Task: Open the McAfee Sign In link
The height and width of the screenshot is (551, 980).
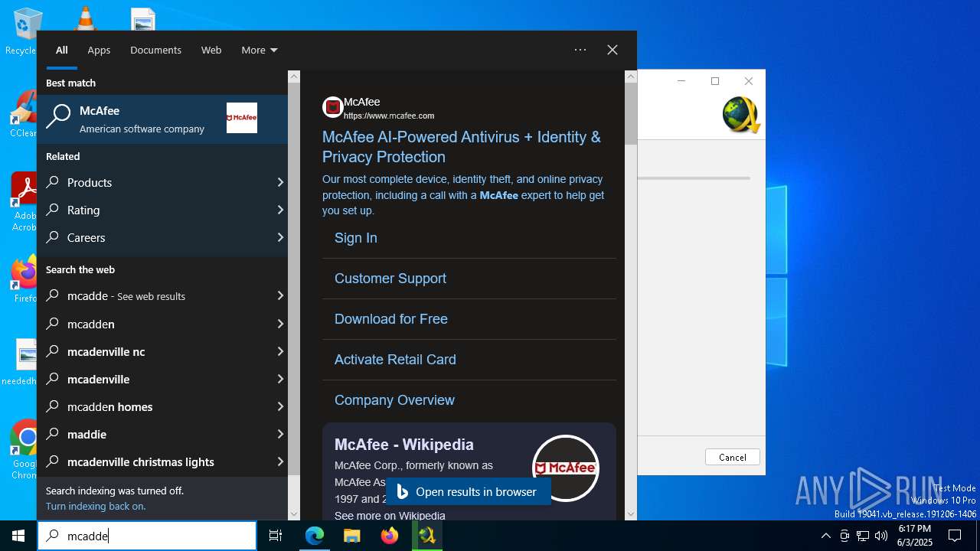Action: (356, 238)
